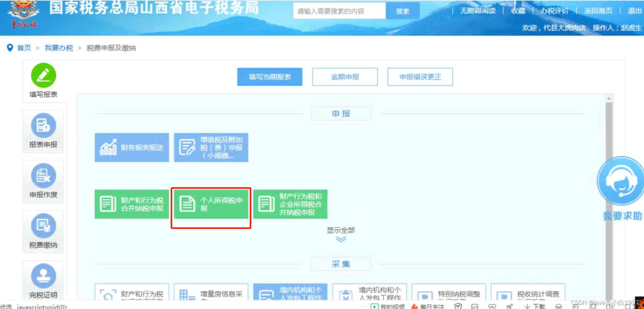
Task: Open the 财务报表报送 tile
Action: [x=131, y=147]
